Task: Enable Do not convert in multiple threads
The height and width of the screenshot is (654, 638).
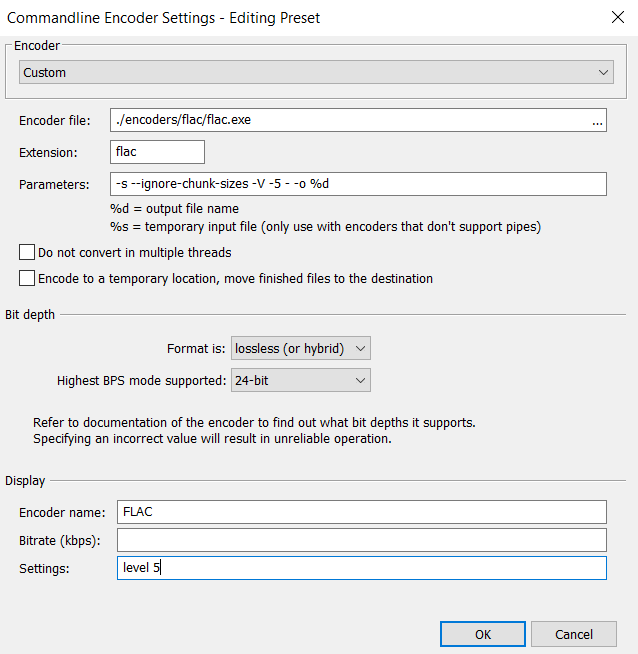Action: (27, 252)
